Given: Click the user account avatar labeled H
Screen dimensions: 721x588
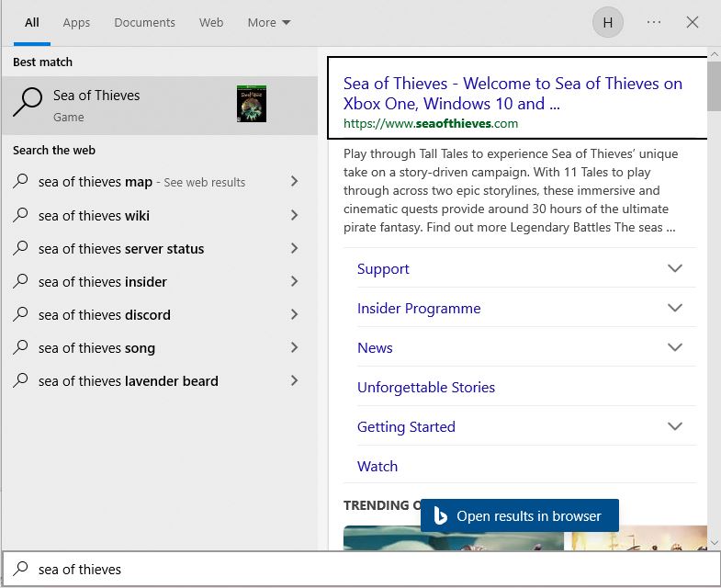Looking at the screenshot, I should click(608, 22).
